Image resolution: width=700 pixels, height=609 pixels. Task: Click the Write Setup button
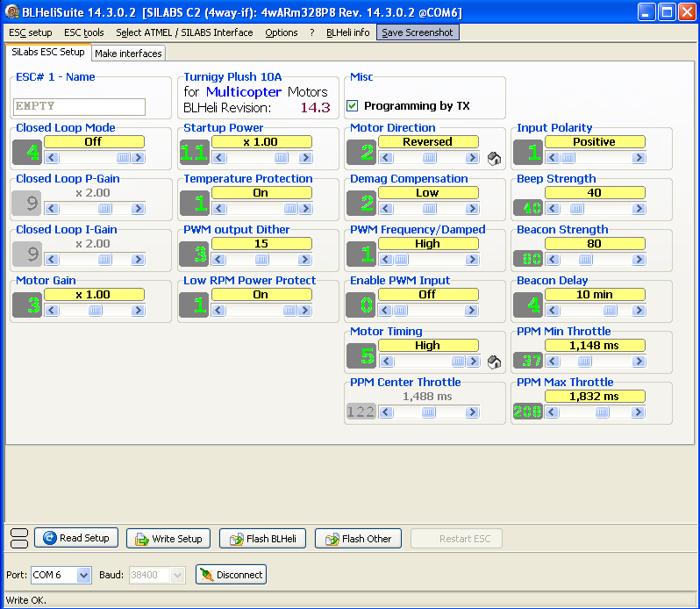(168, 539)
